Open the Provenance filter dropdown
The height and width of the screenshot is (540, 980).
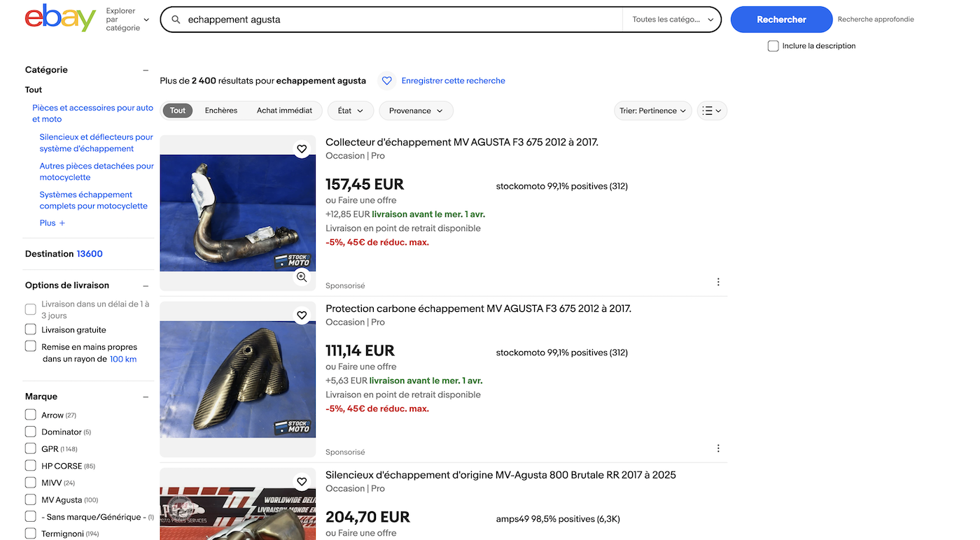[x=416, y=111]
